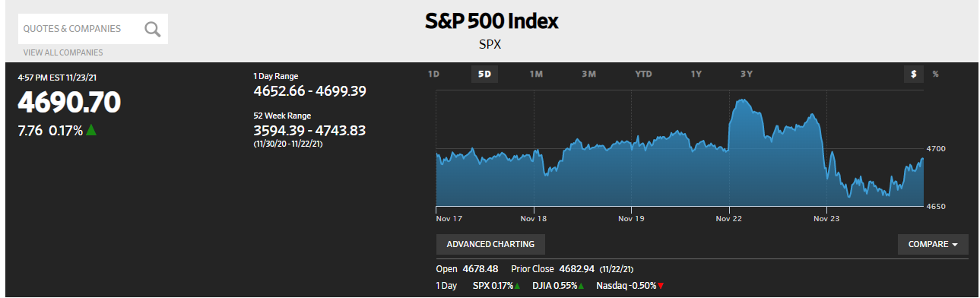Click the green SPX up arrow

[517, 285]
